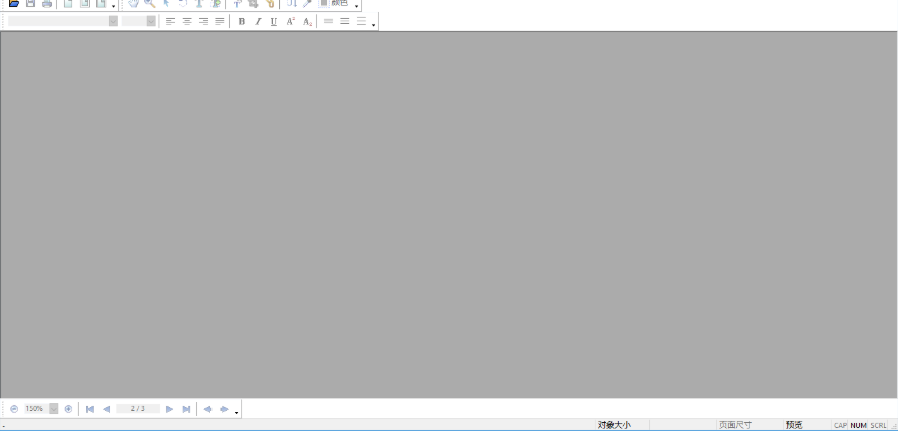Open the 颜色 color picker
Image resolution: width=898 pixels, height=433 pixels.
click(x=333, y=3)
